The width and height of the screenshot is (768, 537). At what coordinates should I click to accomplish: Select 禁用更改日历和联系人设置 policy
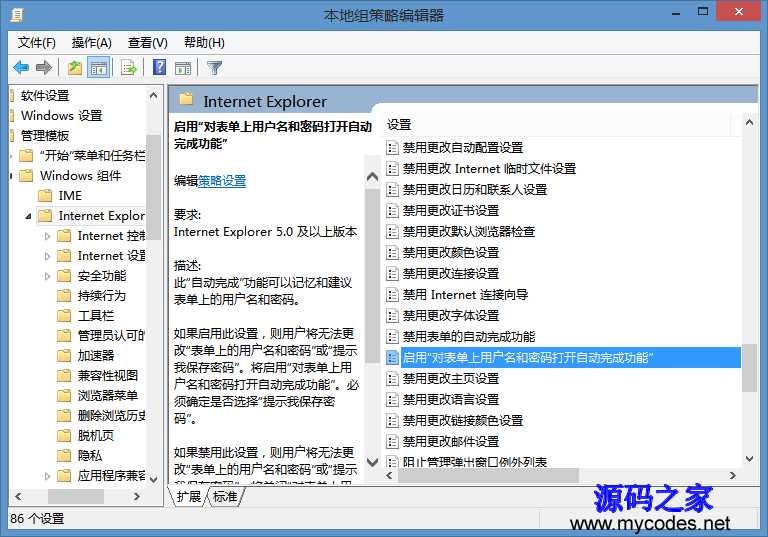(475, 190)
